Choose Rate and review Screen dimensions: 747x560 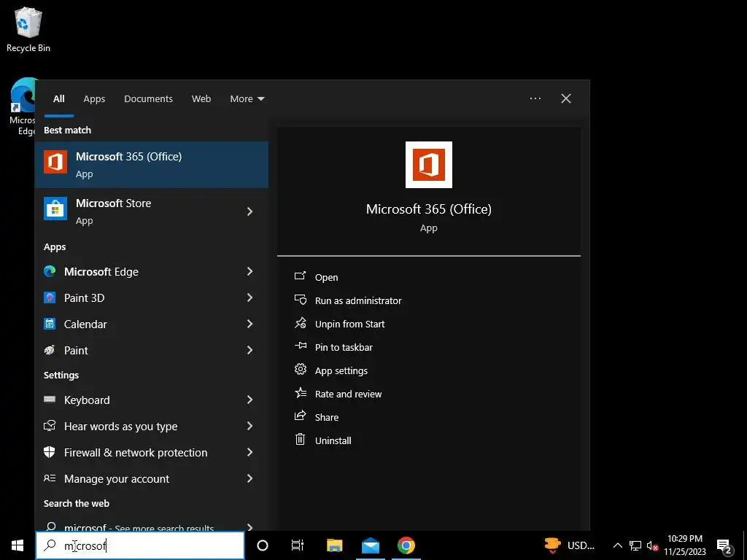[x=348, y=394]
